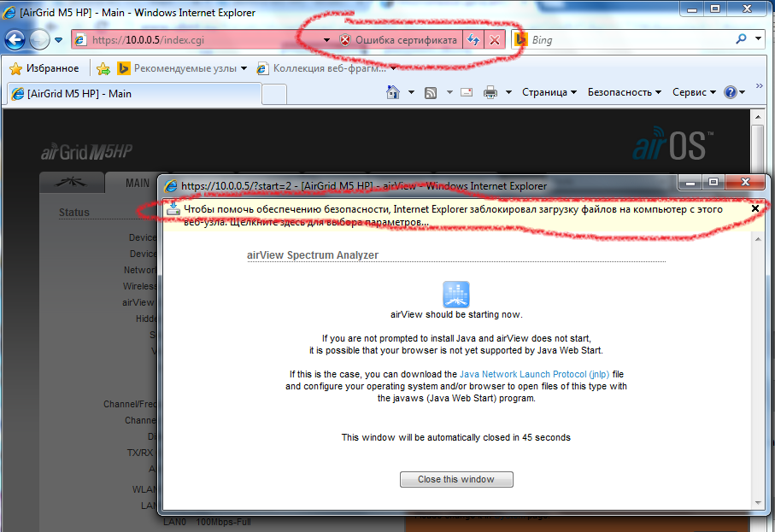
Task: Open Избранное favorites panel
Action: point(44,68)
